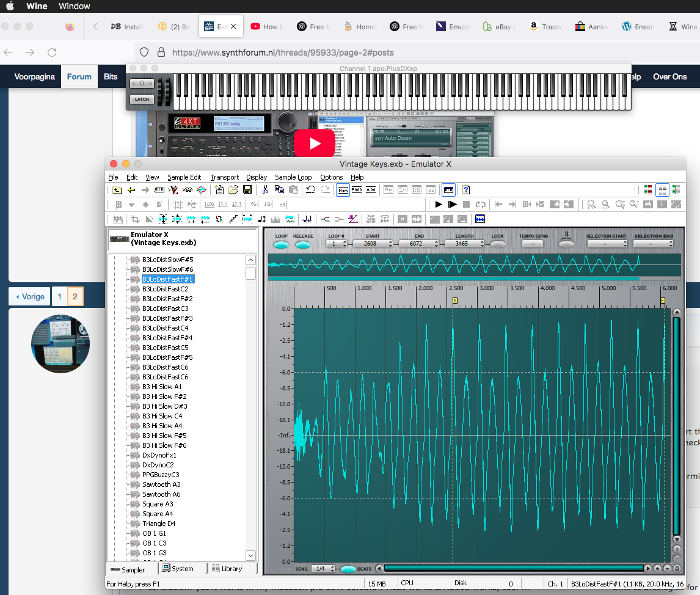Click the horizontal waveform zoom scrollbar
The image size is (700, 595).
tap(513, 568)
